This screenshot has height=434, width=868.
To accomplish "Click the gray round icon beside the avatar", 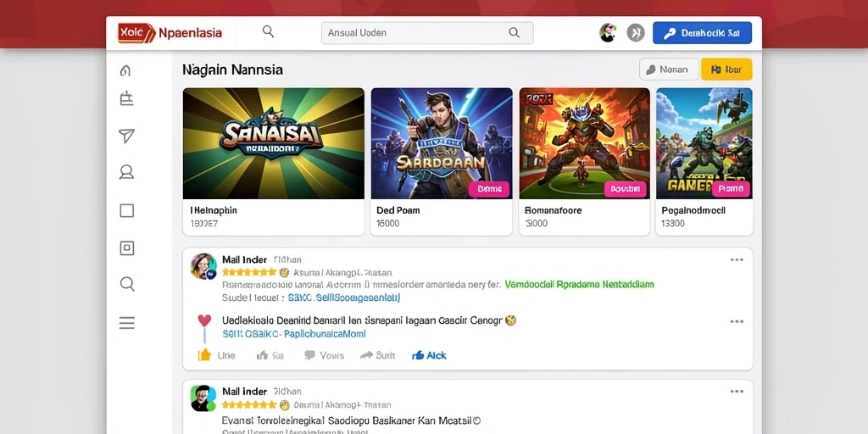I will (x=636, y=33).
